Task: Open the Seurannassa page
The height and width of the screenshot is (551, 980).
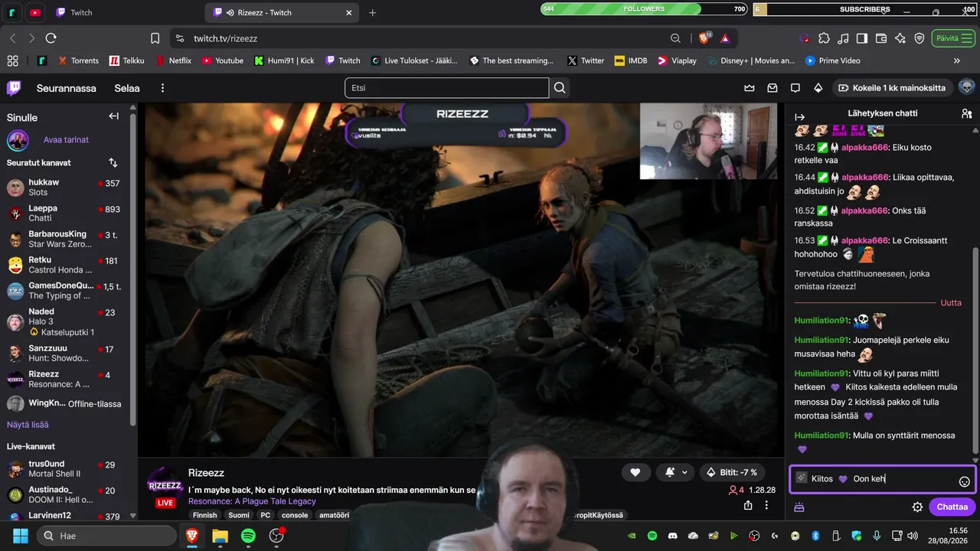Action: 67,88
